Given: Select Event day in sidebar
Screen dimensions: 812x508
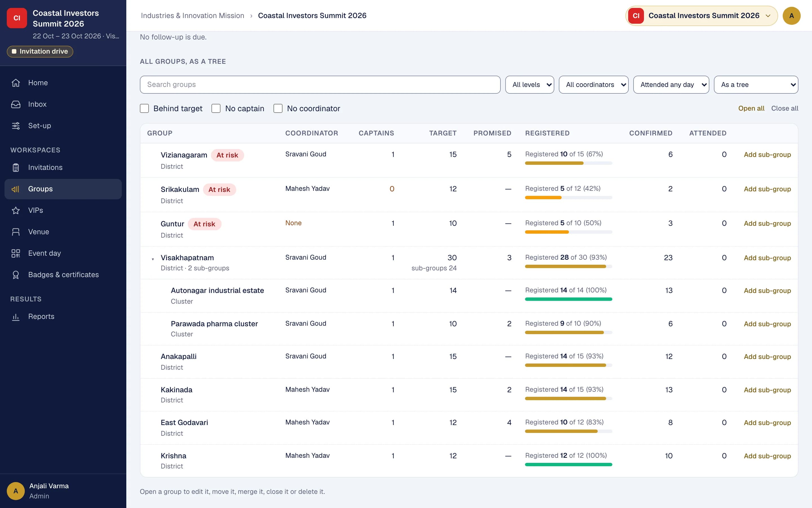Looking at the screenshot, I should 63,253.
